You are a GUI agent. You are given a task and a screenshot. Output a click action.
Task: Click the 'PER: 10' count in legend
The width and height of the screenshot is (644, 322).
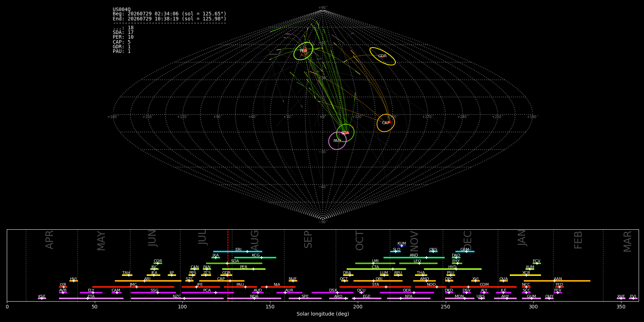(x=123, y=37)
